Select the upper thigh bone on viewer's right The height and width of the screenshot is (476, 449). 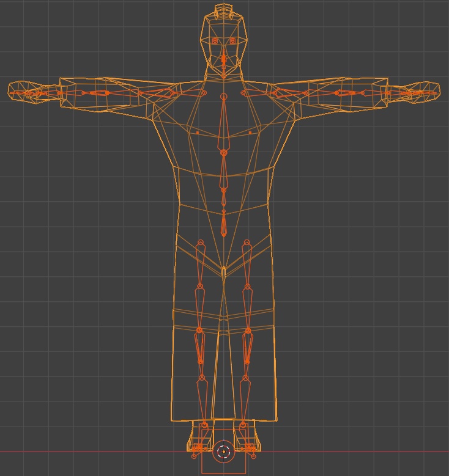[247, 264]
